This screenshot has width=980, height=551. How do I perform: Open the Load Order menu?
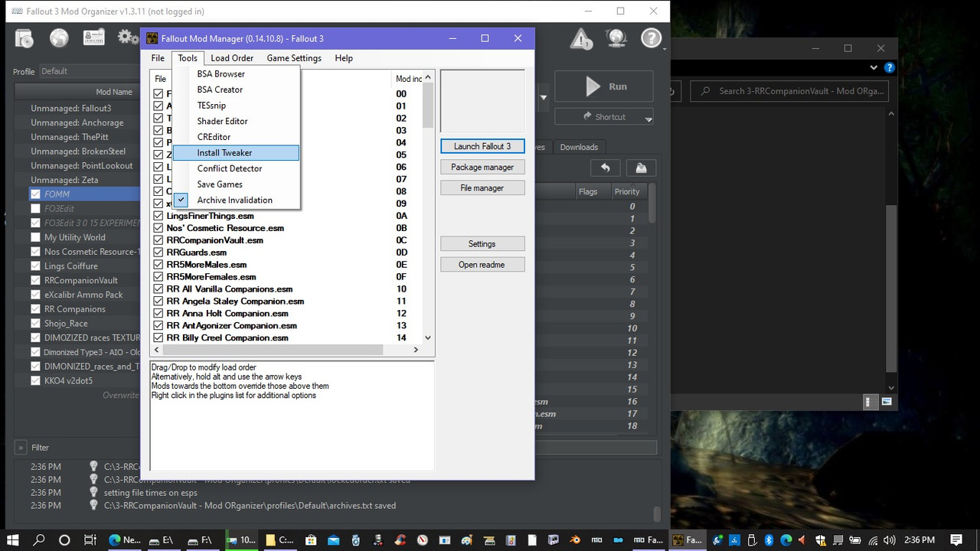(232, 58)
